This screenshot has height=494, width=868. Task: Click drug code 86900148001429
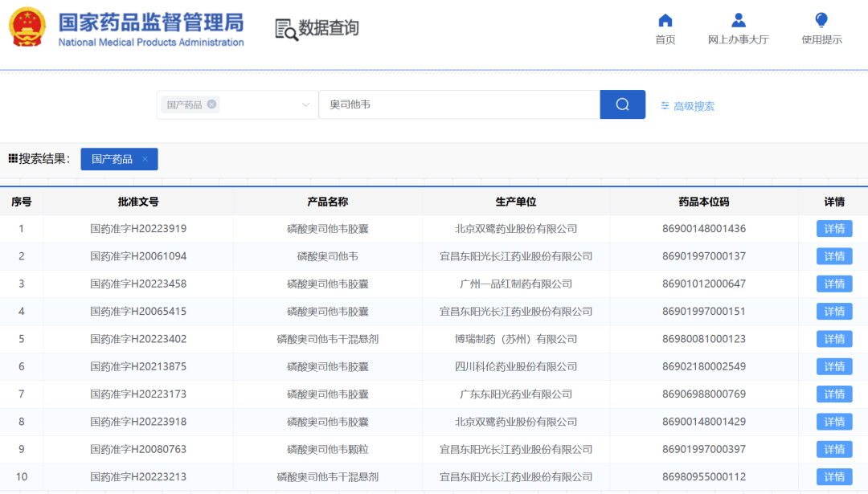pyautogui.click(x=704, y=422)
